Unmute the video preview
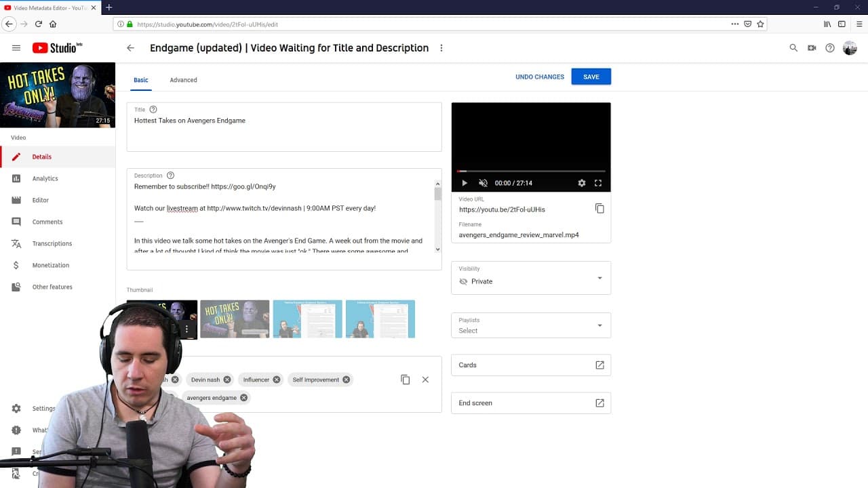The height and width of the screenshot is (488, 868). (483, 183)
